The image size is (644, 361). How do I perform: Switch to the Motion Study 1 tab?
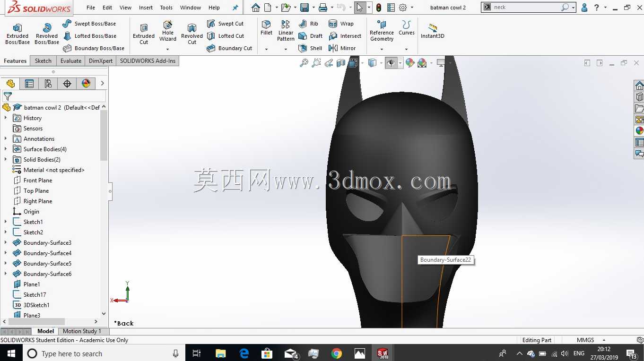click(82, 331)
